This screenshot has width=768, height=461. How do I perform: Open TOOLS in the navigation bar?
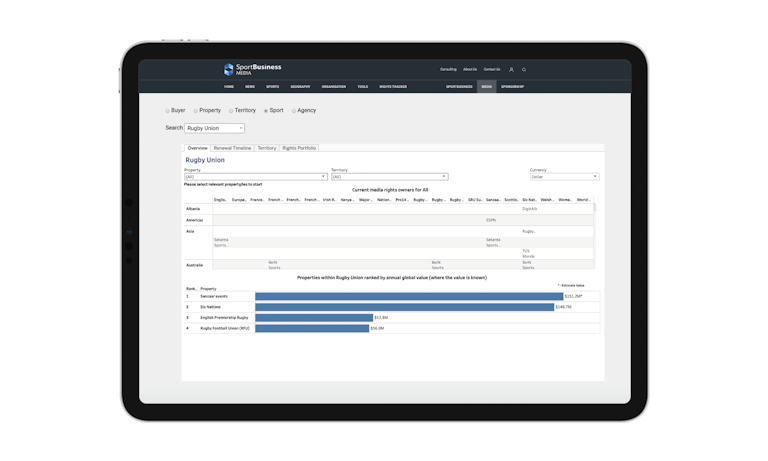(362, 87)
